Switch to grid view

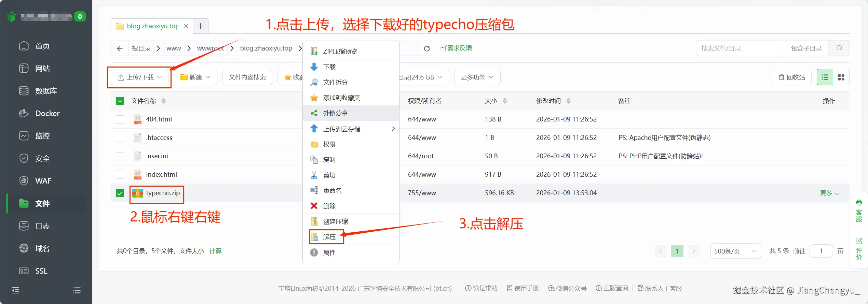841,77
